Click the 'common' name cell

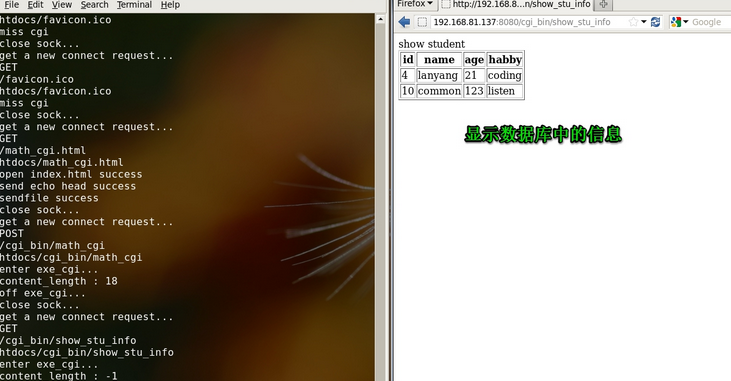pyautogui.click(x=439, y=91)
